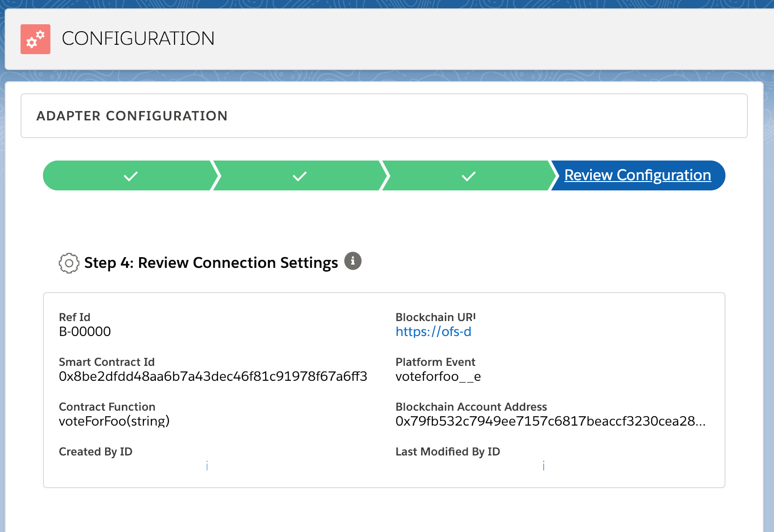Screen dimensions: 774x532
Task: Click the CONFIGURATION title text
Action: click(138, 38)
